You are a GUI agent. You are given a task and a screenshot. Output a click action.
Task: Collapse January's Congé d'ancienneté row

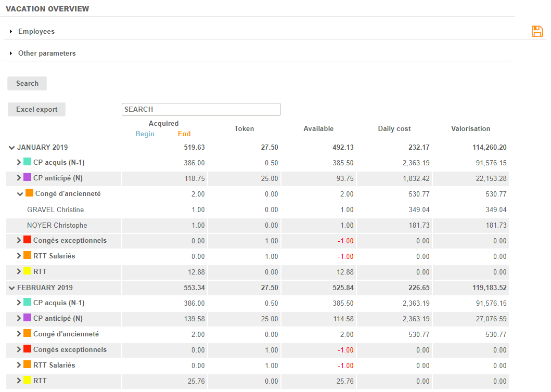[19, 194]
